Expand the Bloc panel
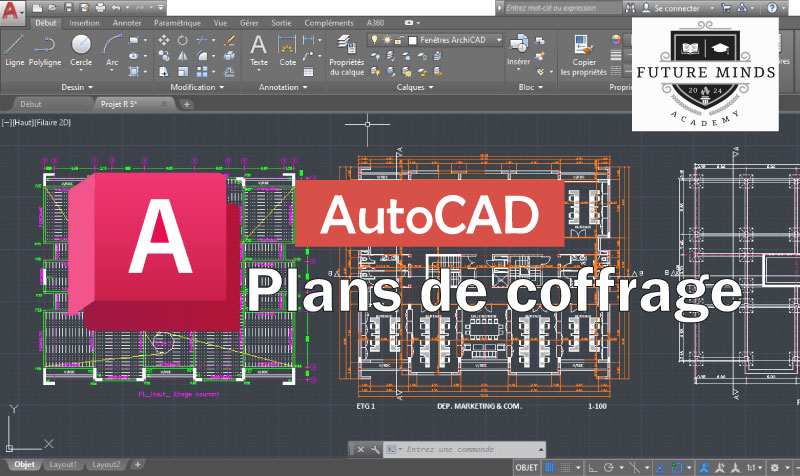The height and width of the screenshot is (476, 800). [x=531, y=87]
